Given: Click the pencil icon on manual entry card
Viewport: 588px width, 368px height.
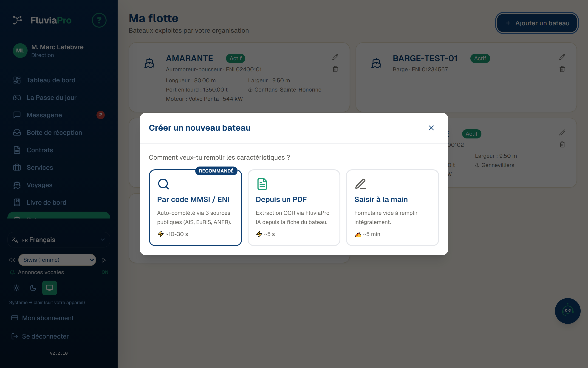Looking at the screenshot, I should pyautogui.click(x=360, y=184).
